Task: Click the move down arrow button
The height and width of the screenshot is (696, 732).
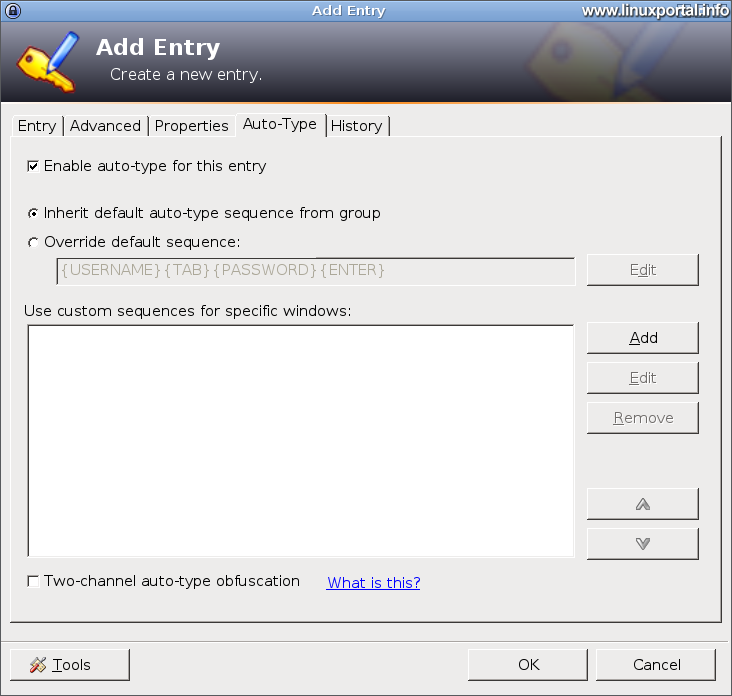Action: [x=642, y=544]
